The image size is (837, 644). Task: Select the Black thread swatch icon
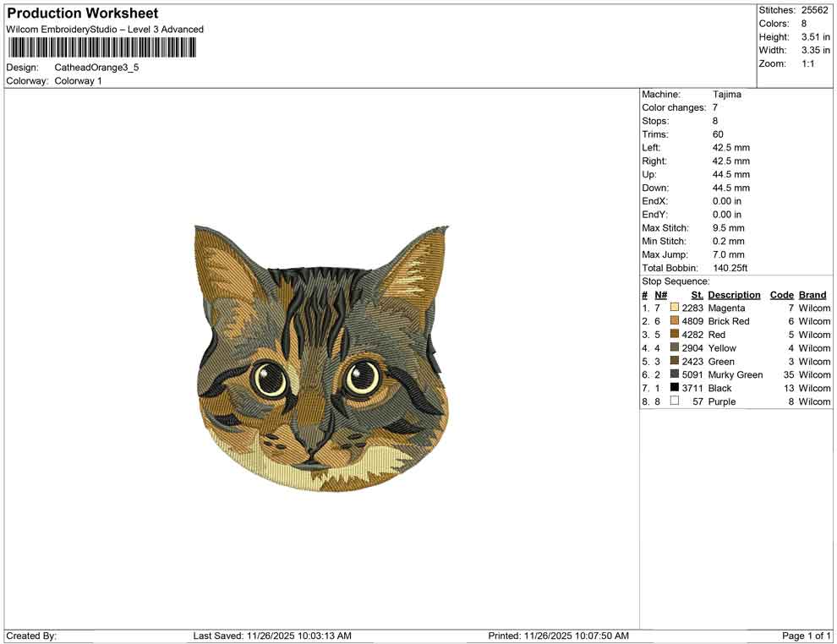pyautogui.click(x=673, y=388)
